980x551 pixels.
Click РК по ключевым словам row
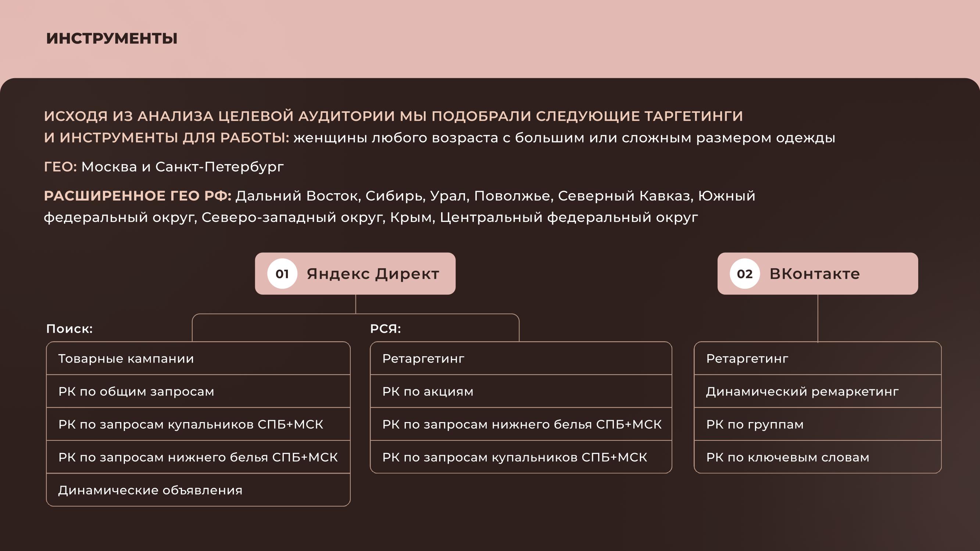817,457
